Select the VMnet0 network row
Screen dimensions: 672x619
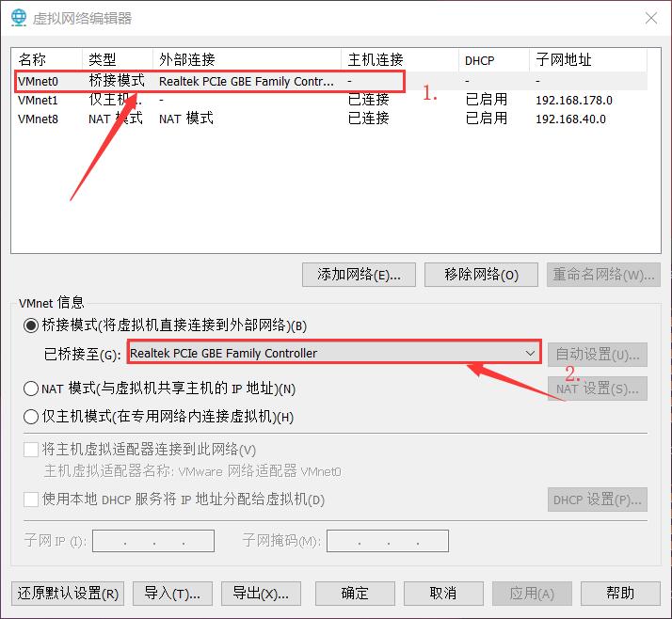pyautogui.click(x=330, y=81)
